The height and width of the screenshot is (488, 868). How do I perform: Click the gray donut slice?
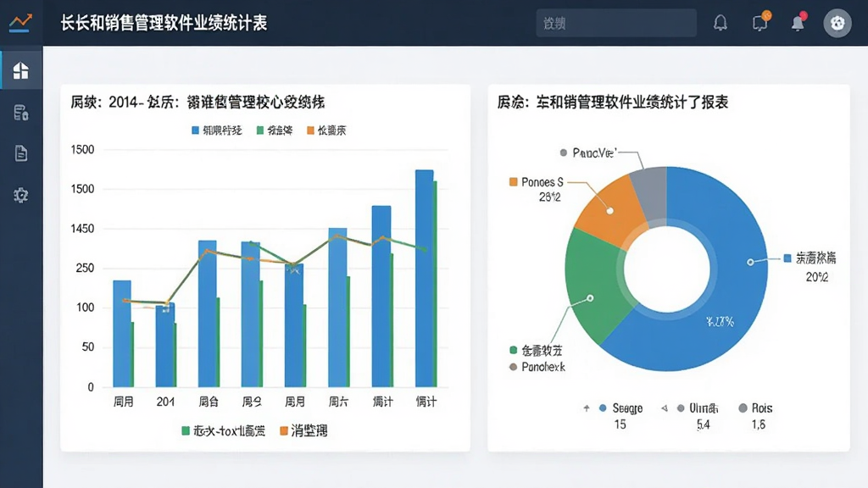point(650,195)
